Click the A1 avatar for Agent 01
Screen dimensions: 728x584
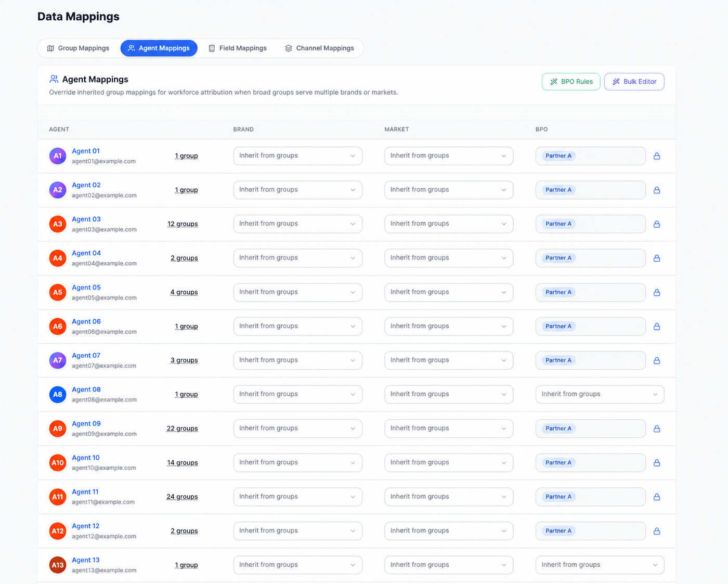[58, 156]
